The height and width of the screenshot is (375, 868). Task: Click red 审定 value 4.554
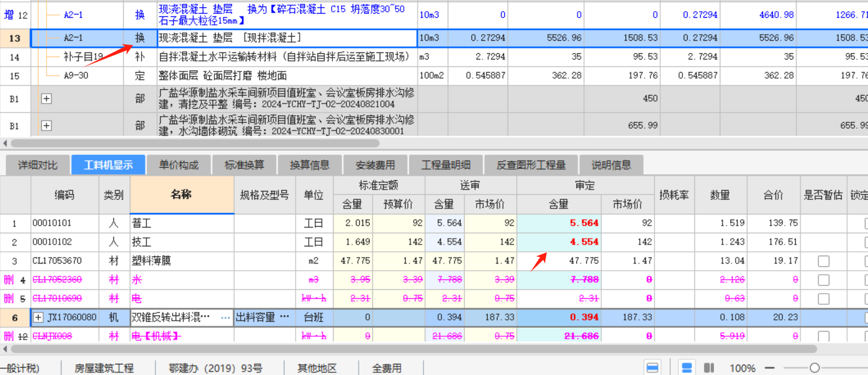(x=584, y=242)
